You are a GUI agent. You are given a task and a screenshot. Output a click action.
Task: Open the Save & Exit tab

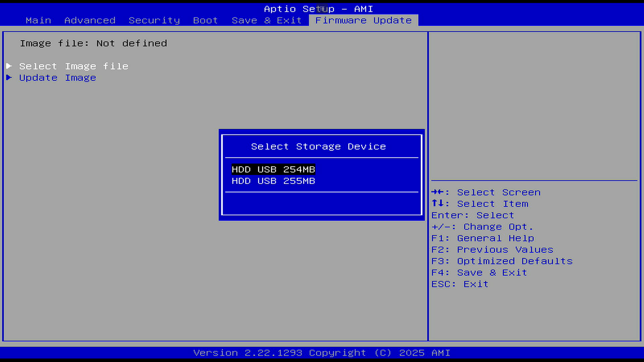pyautogui.click(x=266, y=20)
